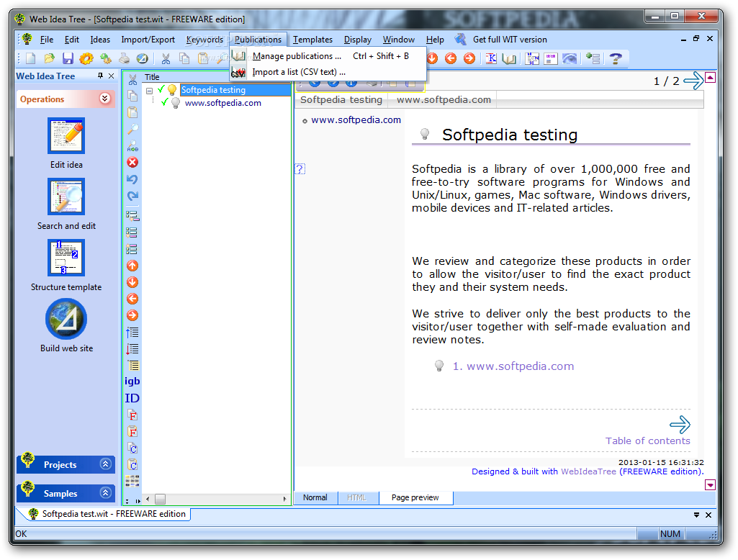738x560 pixels.
Task: Click the Move up orange arrow in tree toolbar
Action: 132,266
